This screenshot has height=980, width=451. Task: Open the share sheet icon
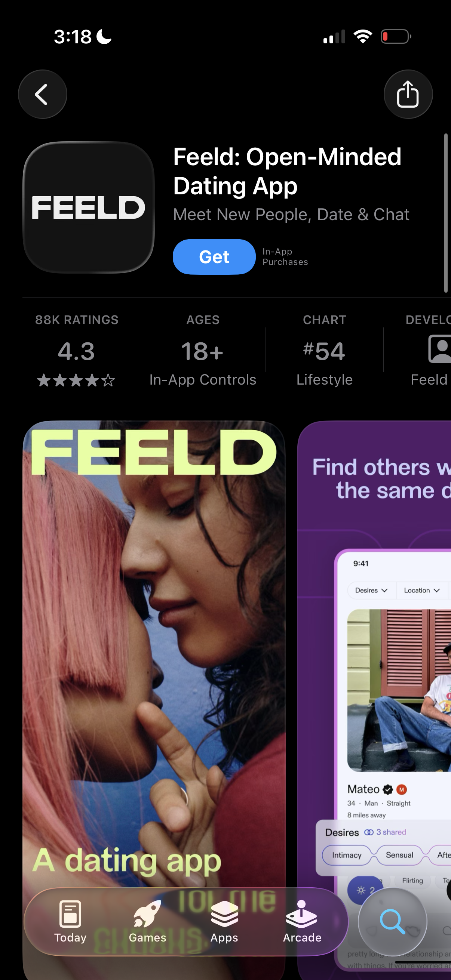[408, 94]
